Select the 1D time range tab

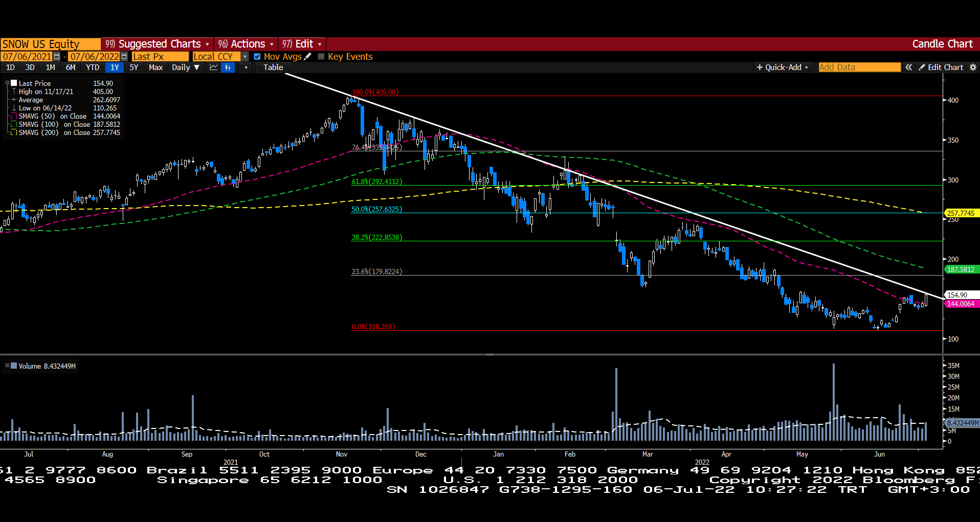[x=10, y=67]
